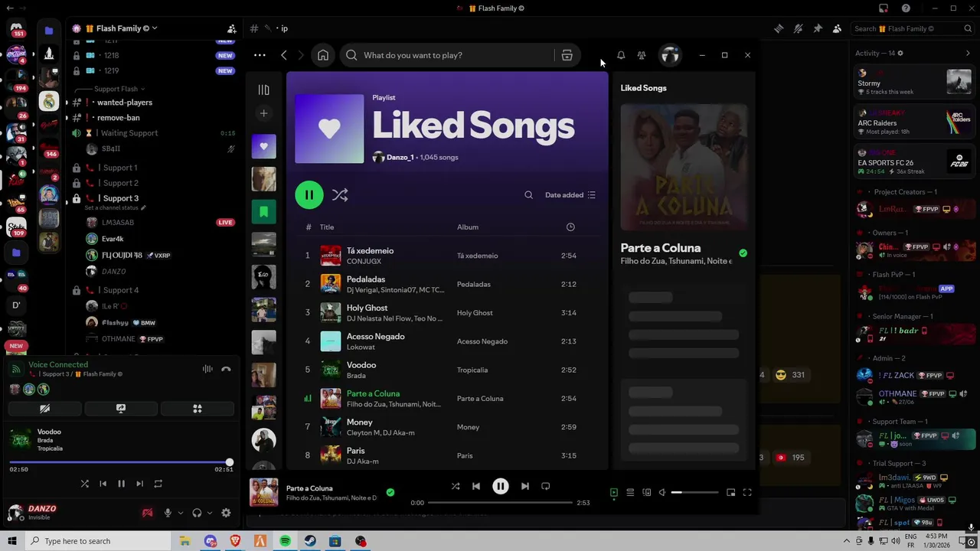Search in playlist magnifier icon

coord(528,195)
